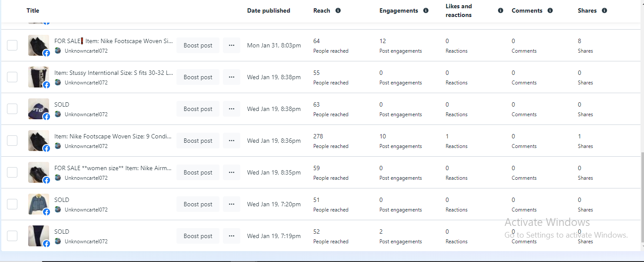Boost the Nike Airmax women size post
This screenshot has height=262, width=644.
click(198, 172)
